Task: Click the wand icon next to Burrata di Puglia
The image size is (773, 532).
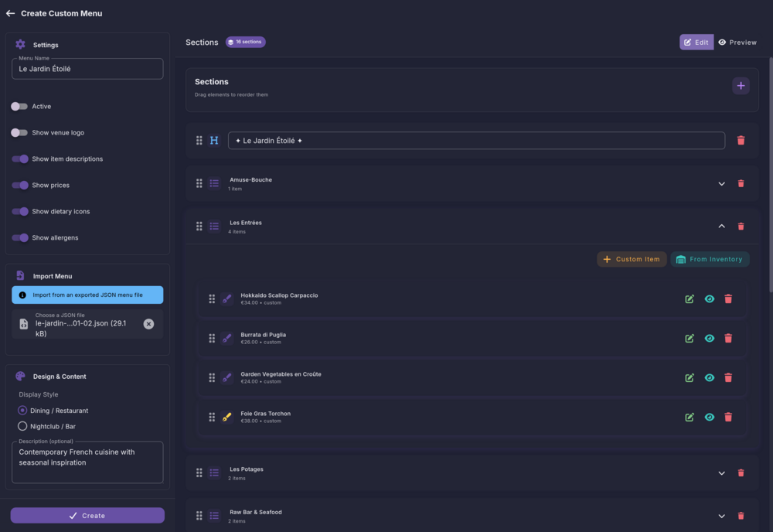Action: 227,338
